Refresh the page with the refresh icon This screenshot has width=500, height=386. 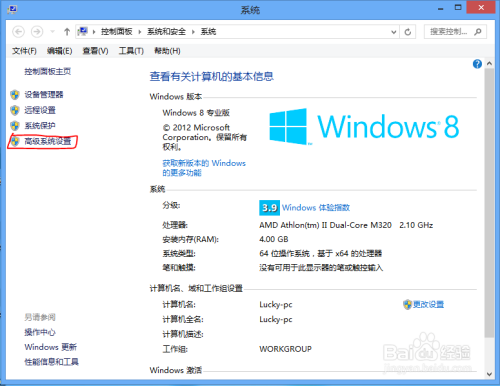point(408,32)
